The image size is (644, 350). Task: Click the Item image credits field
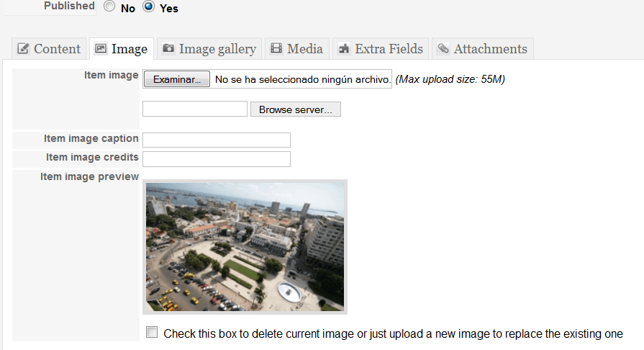pyautogui.click(x=217, y=159)
